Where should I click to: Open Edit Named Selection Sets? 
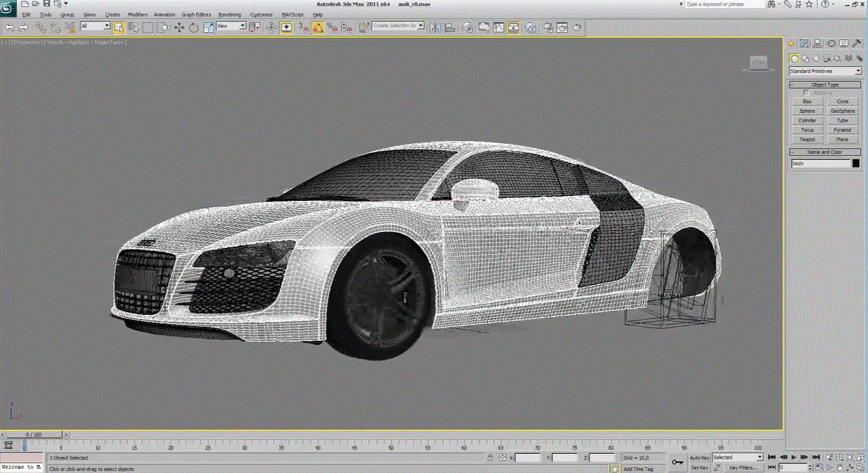click(364, 27)
